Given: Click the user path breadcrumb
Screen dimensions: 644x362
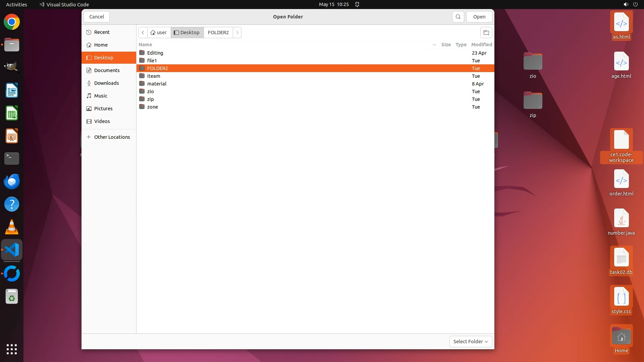Looking at the screenshot, I should pyautogui.click(x=159, y=33).
